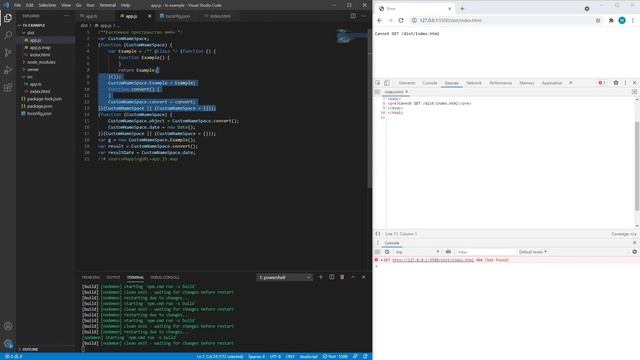Open console settings gear
The height and width of the screenshot is (360, 640).
tap(634, 252)
